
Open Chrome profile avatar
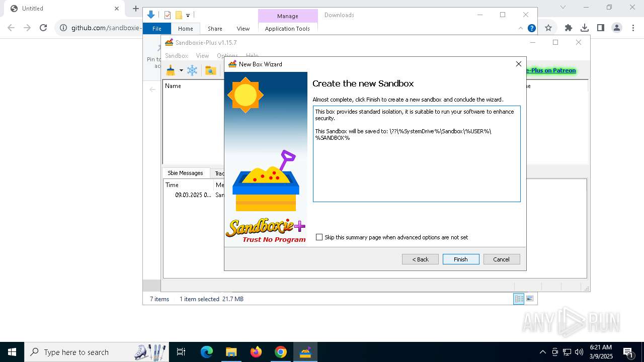(617, 28)
